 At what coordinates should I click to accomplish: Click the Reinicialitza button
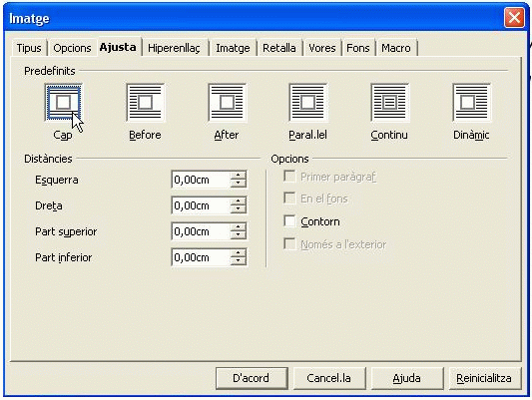click(x=484, y=378)
